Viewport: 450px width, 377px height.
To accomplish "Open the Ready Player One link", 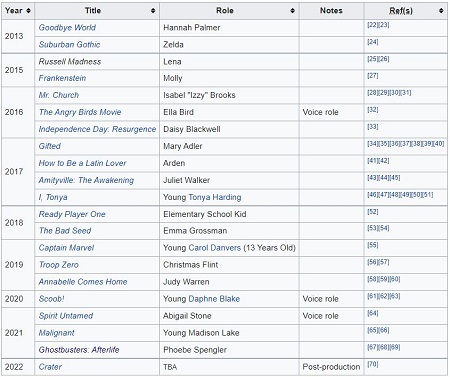I will [x=72, y=214].
